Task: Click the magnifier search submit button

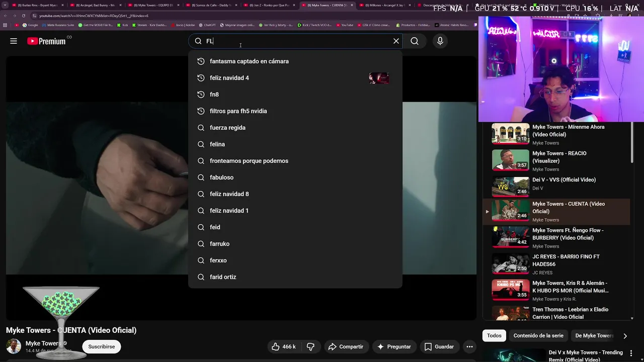Action: tap(415, 41)
